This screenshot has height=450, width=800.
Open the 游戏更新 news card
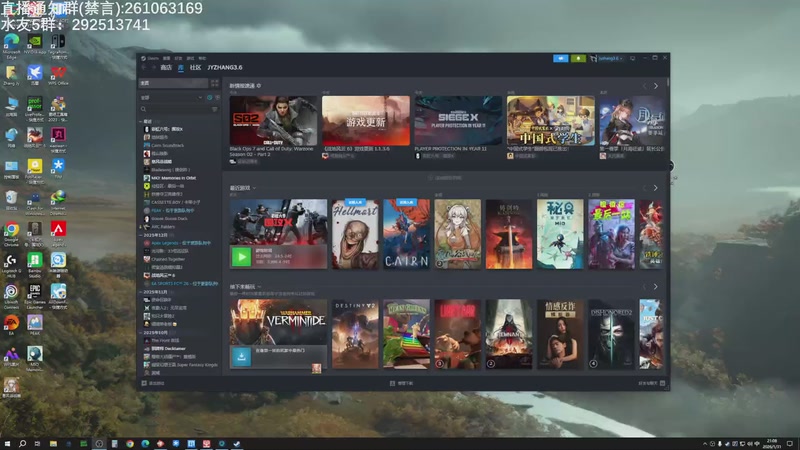click(x=366, y=120)
